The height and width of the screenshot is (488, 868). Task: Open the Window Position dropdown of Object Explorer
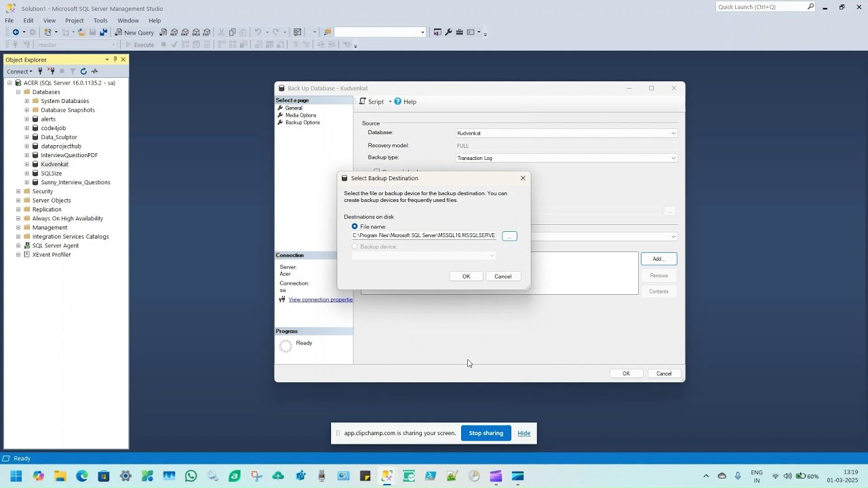pos(106,60)
